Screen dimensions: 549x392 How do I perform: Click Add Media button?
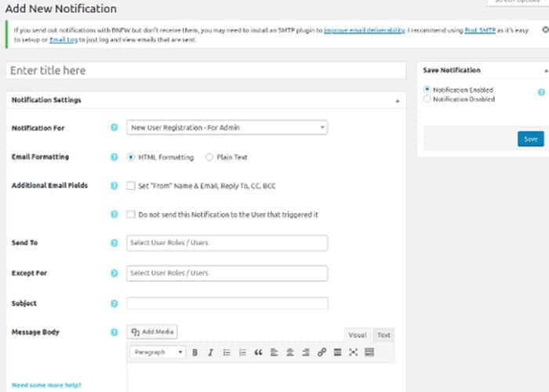click(152, 332)
